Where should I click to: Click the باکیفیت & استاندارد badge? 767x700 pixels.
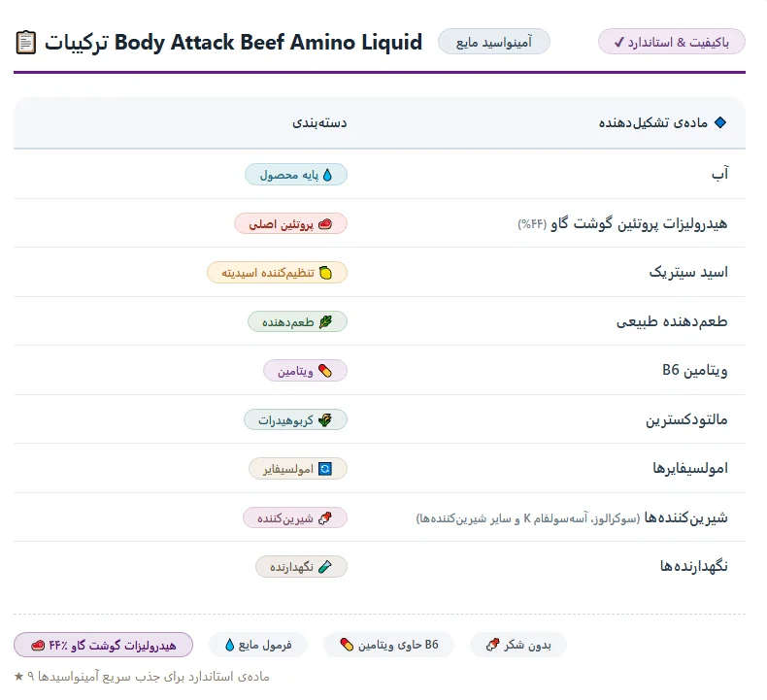point(672,42)
